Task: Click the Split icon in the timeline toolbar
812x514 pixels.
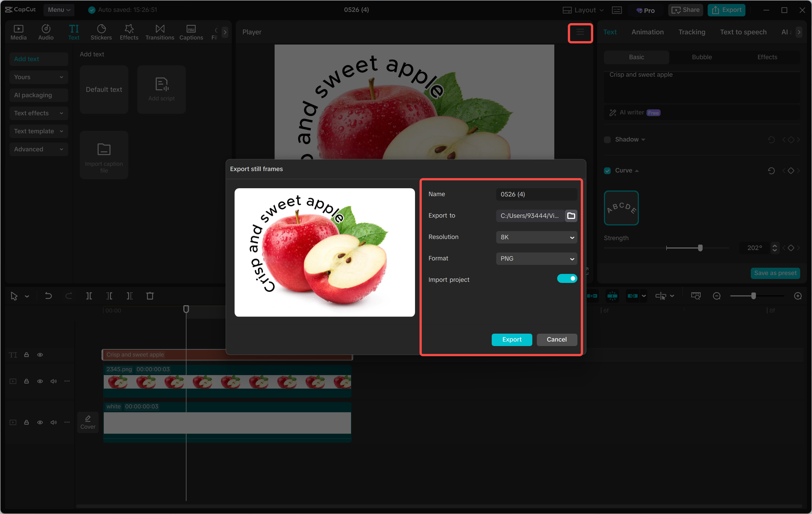Action: pos(89,296)
